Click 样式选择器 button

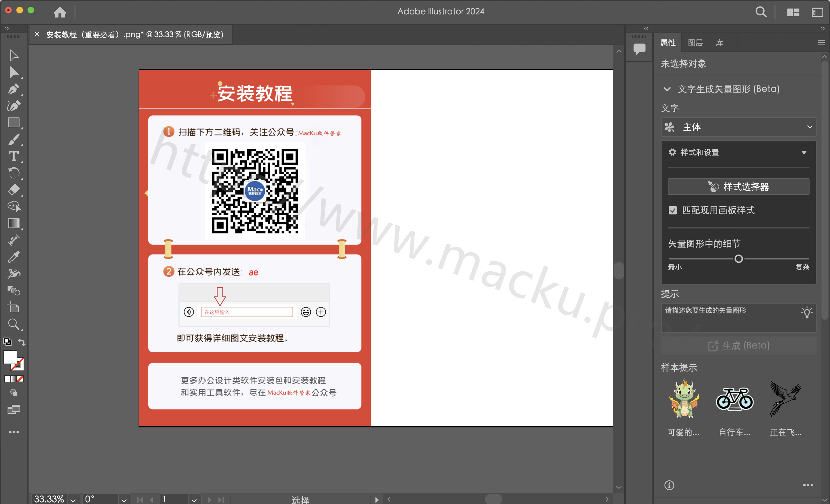pos(738,186)
